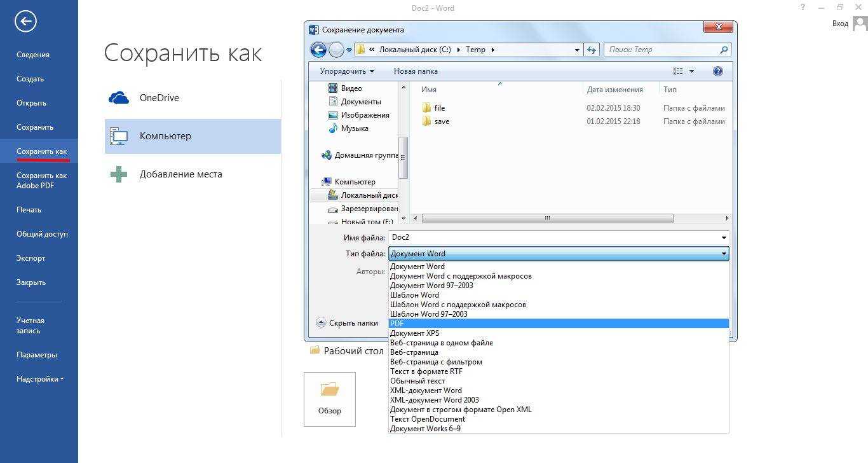This screenshot has height=463, width=868.
Task: Click the refresh button next to address bar
Action: 592,50
